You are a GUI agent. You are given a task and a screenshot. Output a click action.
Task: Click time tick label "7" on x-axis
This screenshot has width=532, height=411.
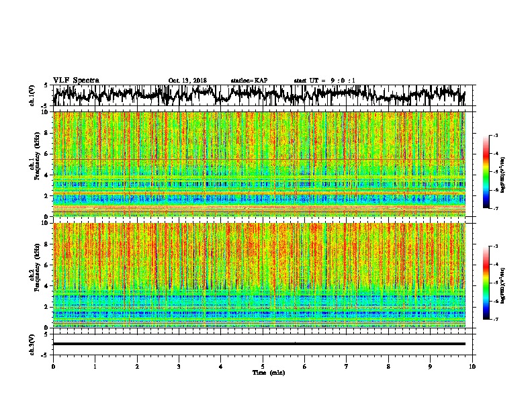pos(347,367)
